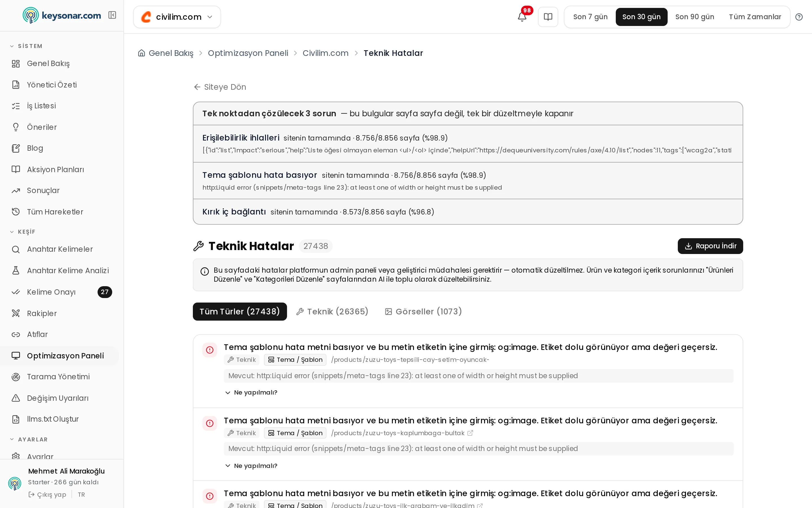Select Teknik (26365) filter
This screenshot has height=508, width=812.
click(332, 312)
